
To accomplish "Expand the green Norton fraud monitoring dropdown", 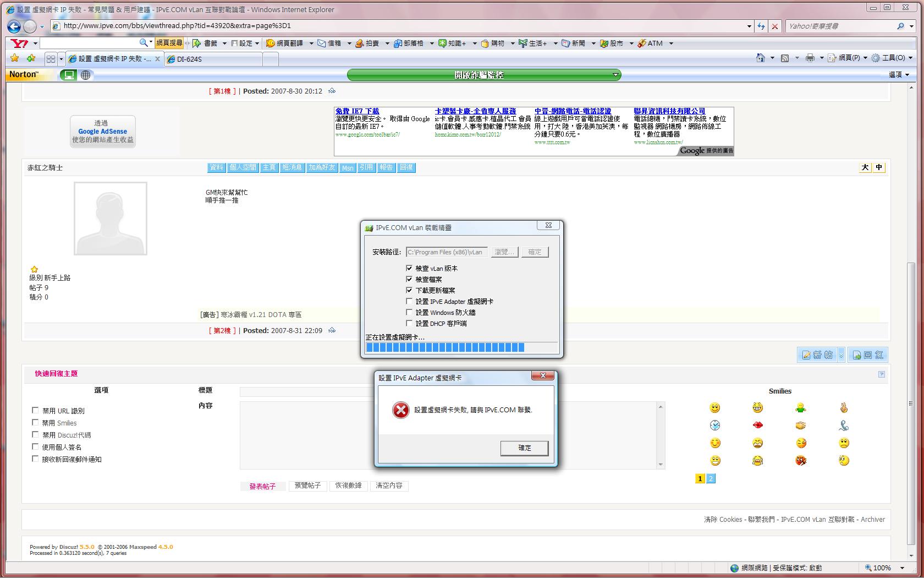I will [615, 75].
